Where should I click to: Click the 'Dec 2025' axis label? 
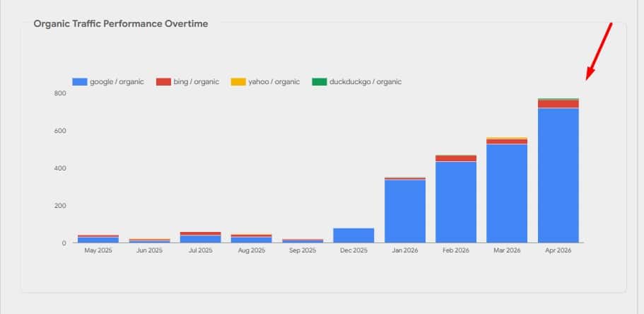point(353,250)
